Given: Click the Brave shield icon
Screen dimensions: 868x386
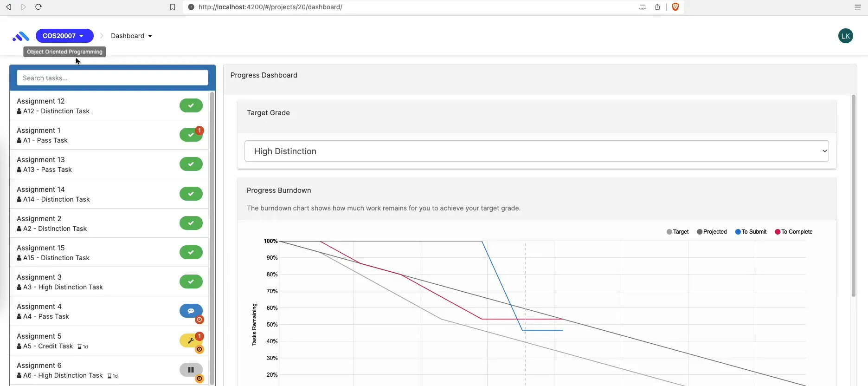Looking at the screenshot, I should tap(675, 7).
